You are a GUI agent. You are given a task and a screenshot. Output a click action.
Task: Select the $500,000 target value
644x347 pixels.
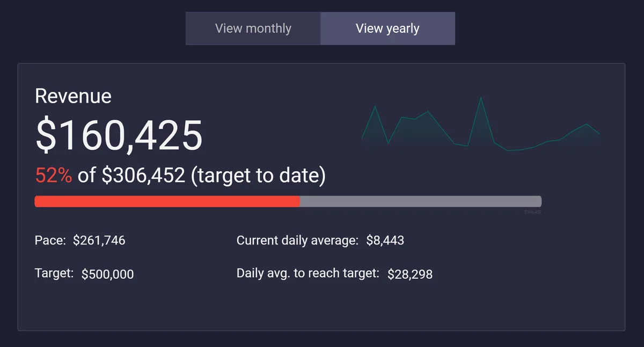(x=107, y=274)
